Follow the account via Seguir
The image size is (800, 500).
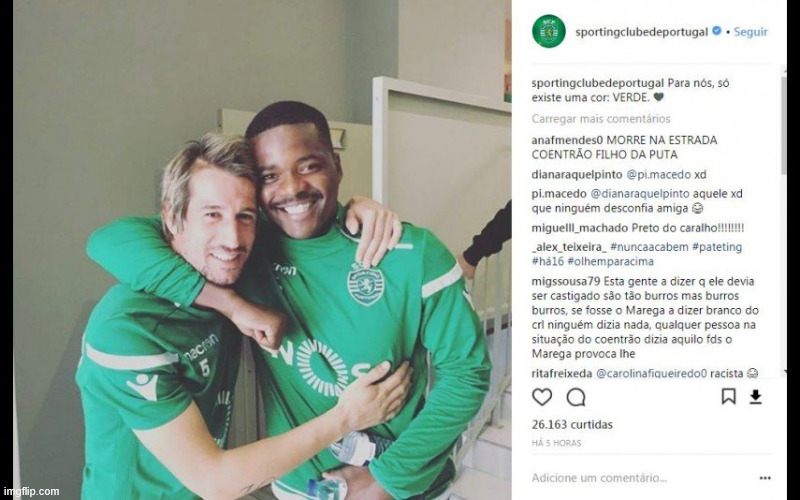751,32
